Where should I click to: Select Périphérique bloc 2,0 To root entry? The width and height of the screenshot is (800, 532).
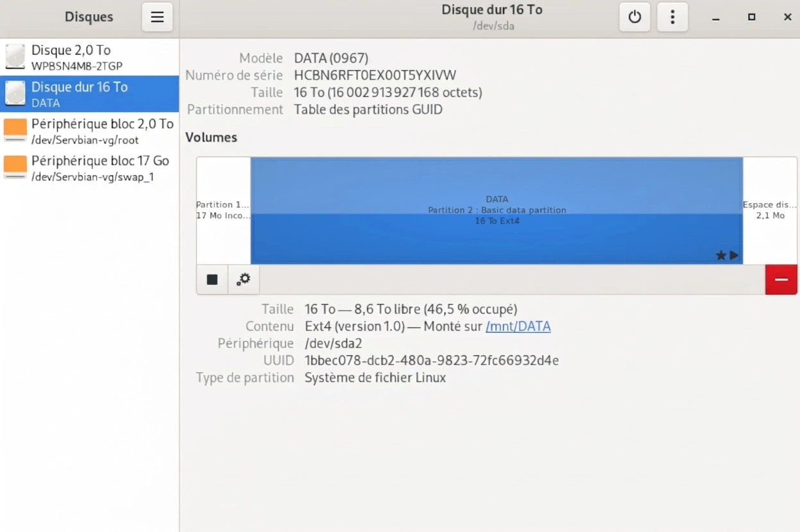click(x=89, y=131)
